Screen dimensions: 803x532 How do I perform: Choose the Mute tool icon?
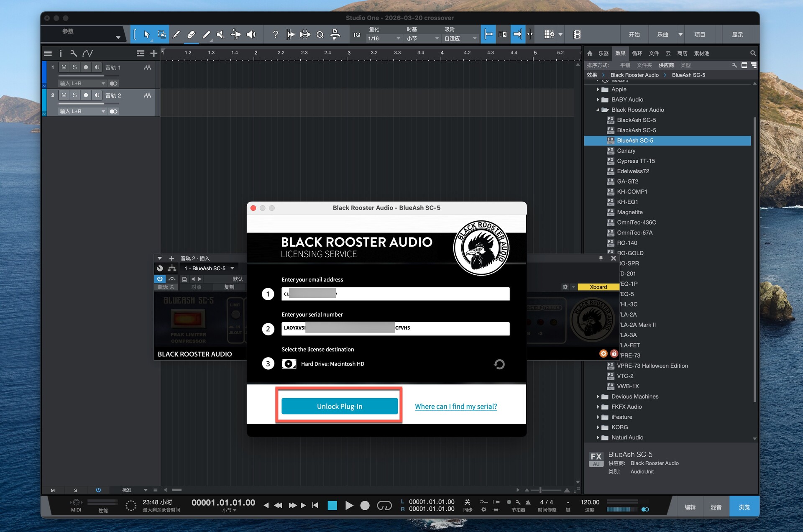pyautogui.click(x=220, y=35)
